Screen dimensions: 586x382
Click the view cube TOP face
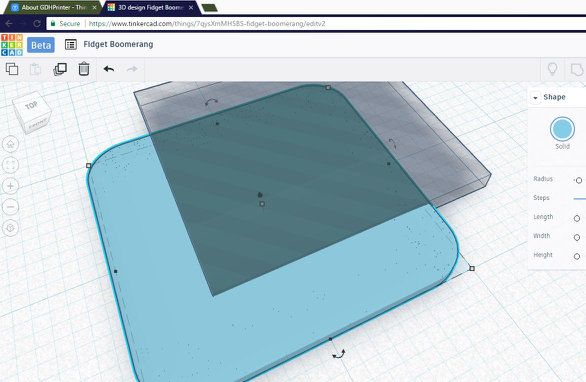(31, 106)
